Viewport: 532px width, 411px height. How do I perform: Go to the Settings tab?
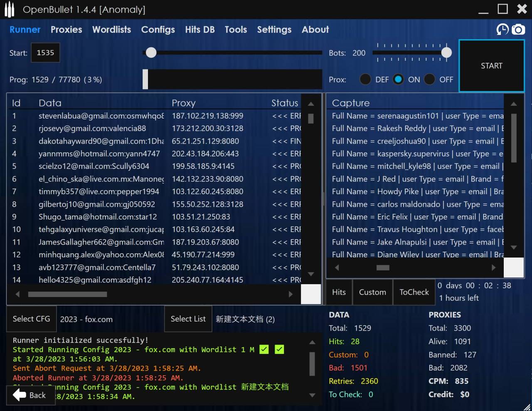point(274,30)
